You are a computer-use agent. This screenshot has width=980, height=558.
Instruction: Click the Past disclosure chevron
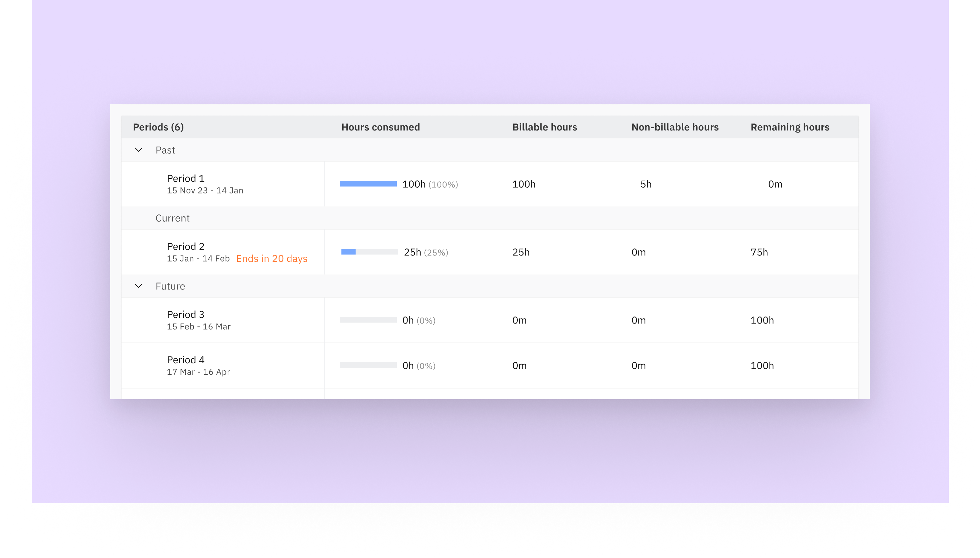(x=139, y=150)
